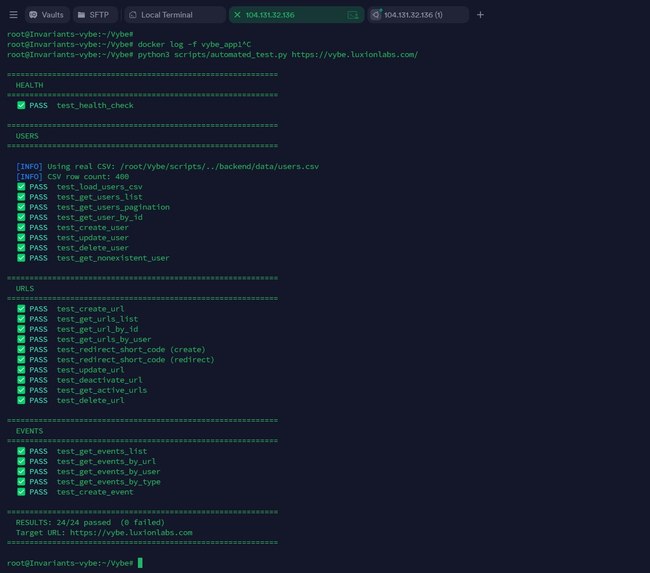Click test_get_events_by_url result

point(87,461)
